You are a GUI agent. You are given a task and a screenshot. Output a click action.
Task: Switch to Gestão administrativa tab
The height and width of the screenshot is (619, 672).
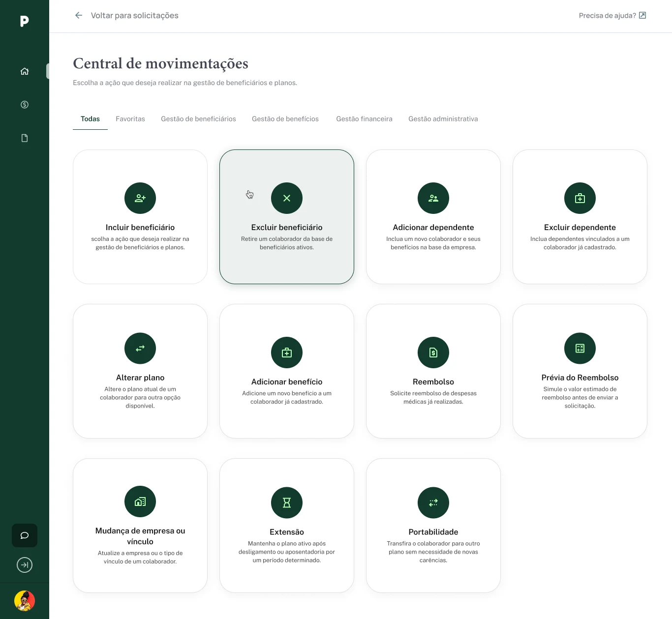tap(443, 119)
